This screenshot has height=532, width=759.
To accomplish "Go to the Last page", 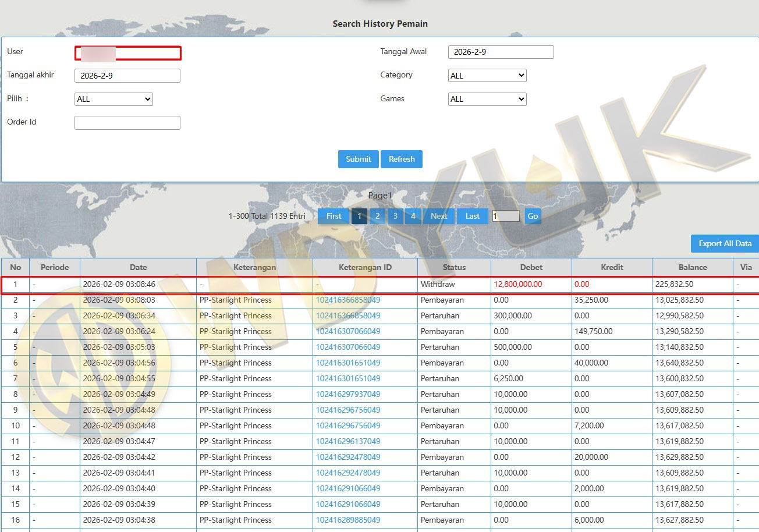I will (473, 216).
